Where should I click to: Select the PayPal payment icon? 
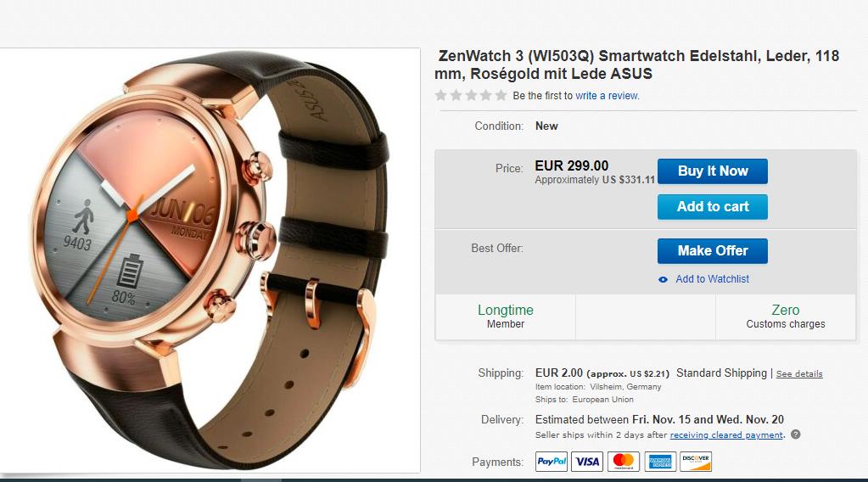tap(552, 462)
